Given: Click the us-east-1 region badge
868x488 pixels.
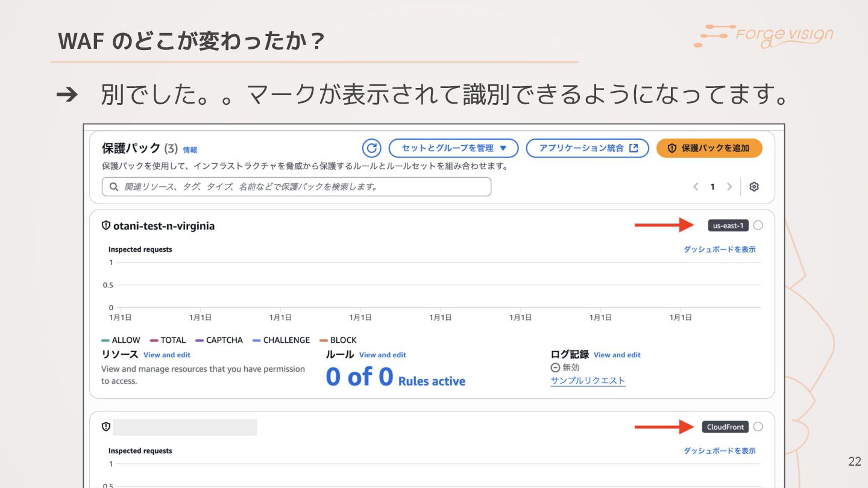Looking at the screenshot, I should coord(728,225).
